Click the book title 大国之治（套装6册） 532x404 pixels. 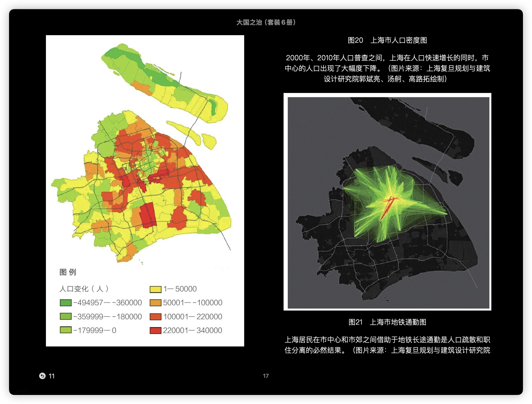pos(266,22)
